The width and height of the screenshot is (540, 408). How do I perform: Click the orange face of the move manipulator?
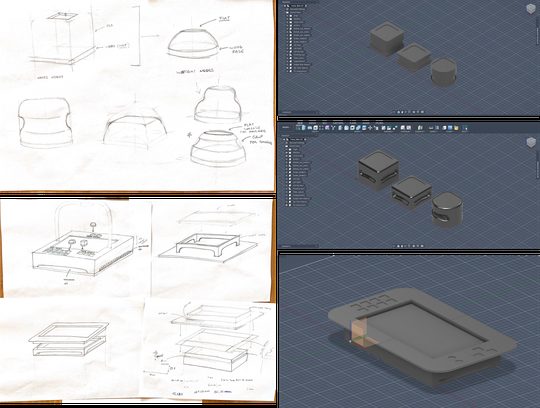point(359,331)
